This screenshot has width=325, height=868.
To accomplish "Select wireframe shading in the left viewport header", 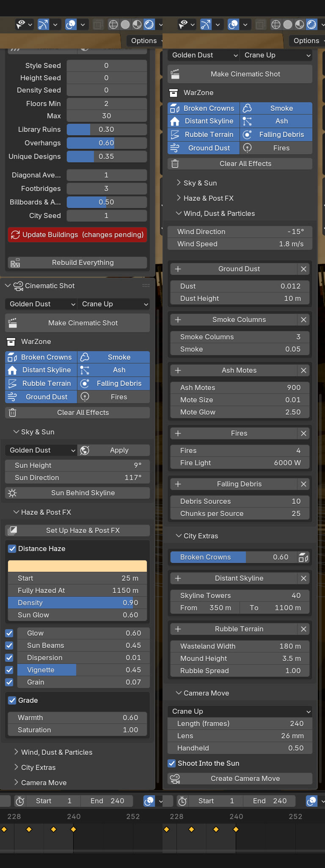I will [113, 25].
